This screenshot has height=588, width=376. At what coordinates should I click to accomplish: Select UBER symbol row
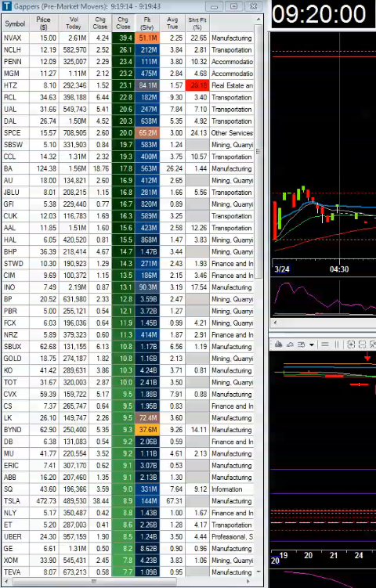point(128,536)
